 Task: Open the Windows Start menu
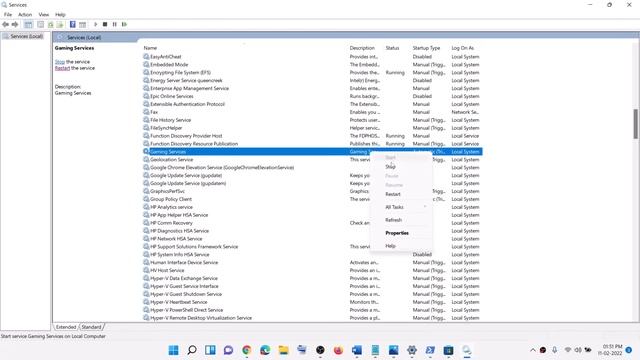pyautogui.click(x=173, y=350)
